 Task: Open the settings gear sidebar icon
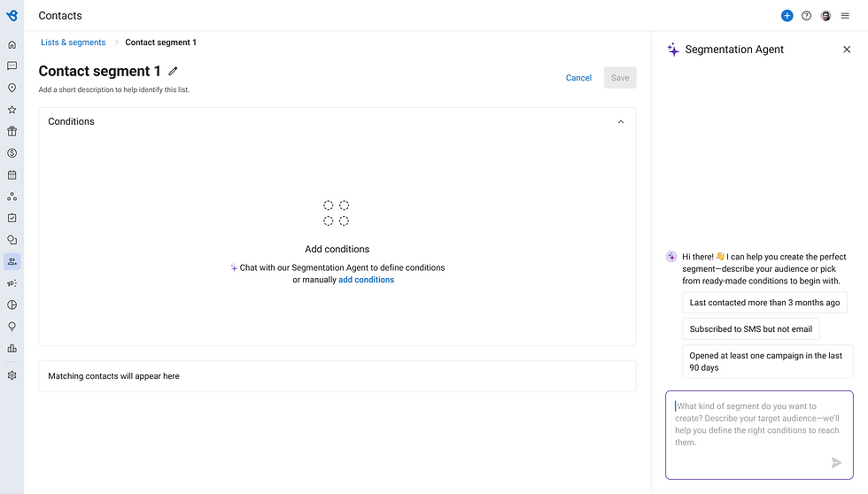(x=12, y=375)
